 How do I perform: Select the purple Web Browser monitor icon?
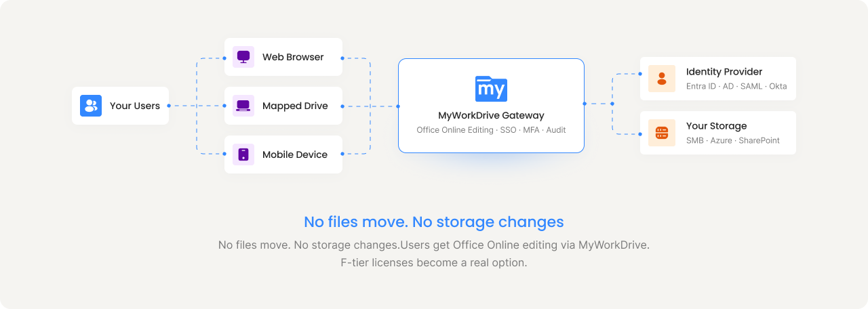tap(243, 57)
